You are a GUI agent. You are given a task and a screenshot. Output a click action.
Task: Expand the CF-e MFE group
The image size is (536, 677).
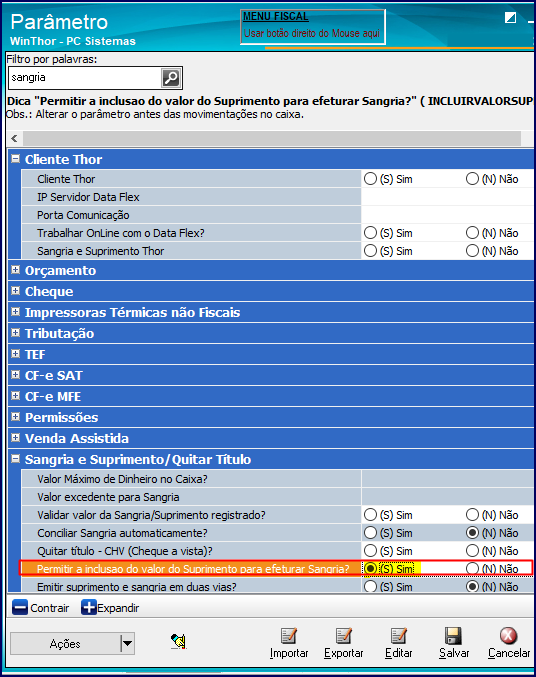(16, 395)
